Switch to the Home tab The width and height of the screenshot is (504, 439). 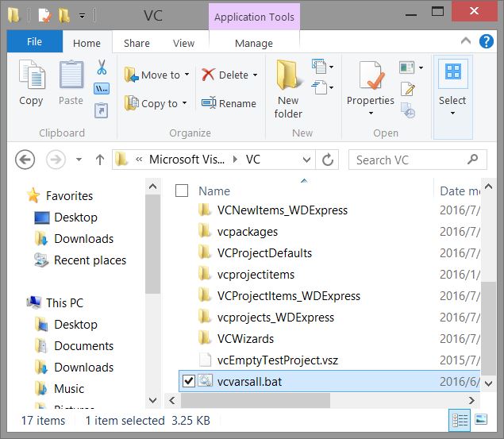(87, 43)
